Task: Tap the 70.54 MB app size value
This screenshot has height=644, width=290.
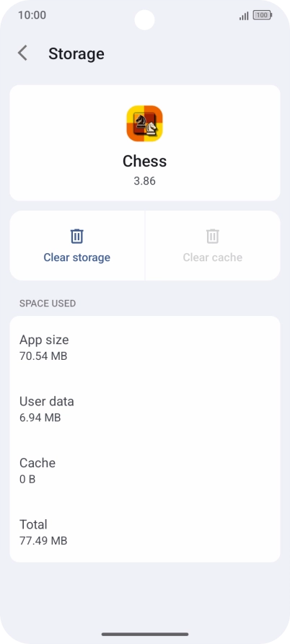Action: (x=43, y=356)
